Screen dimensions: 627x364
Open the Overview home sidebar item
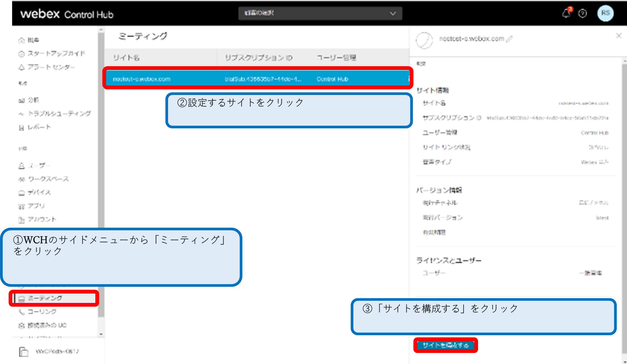coord(29,40)
